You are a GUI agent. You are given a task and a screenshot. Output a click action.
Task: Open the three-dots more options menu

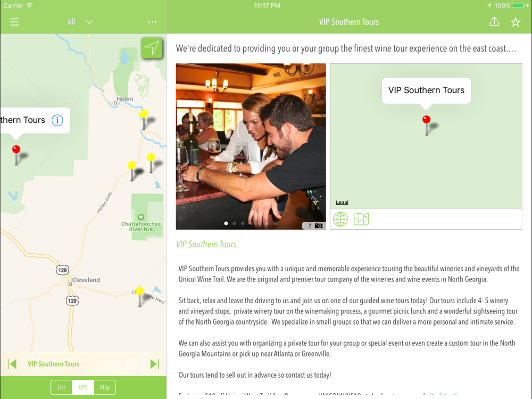152,22
